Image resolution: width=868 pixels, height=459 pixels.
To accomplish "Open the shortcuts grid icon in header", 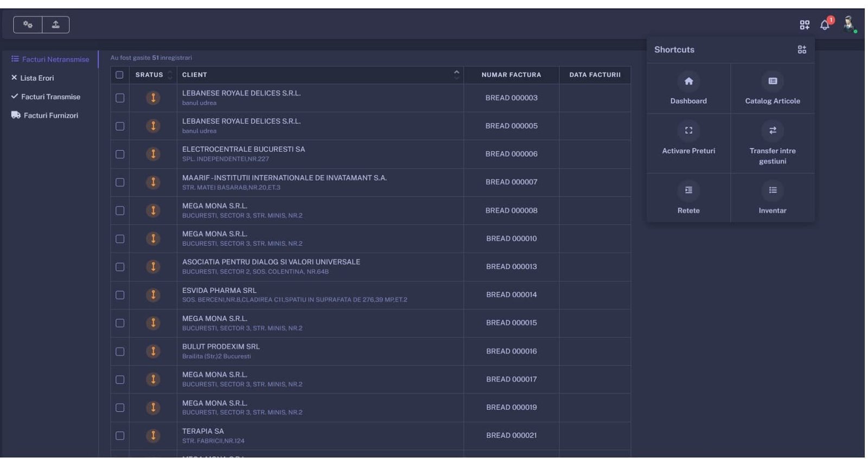I will [805, 25].
